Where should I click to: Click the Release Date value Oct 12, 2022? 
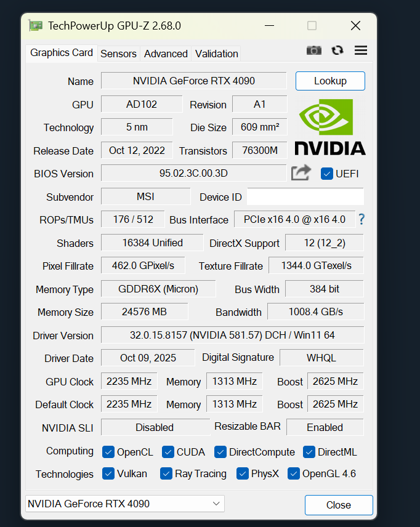tap(137, 150)
